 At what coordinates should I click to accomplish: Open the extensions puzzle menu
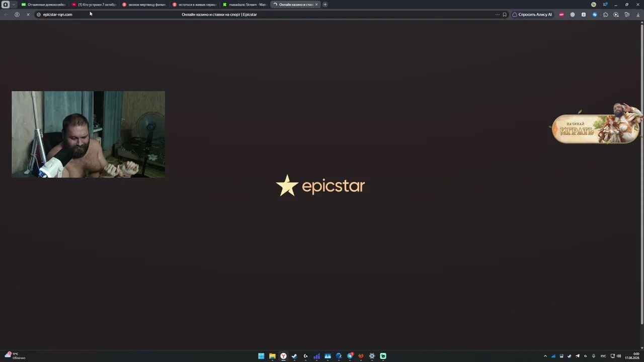(x=605, y=15)
